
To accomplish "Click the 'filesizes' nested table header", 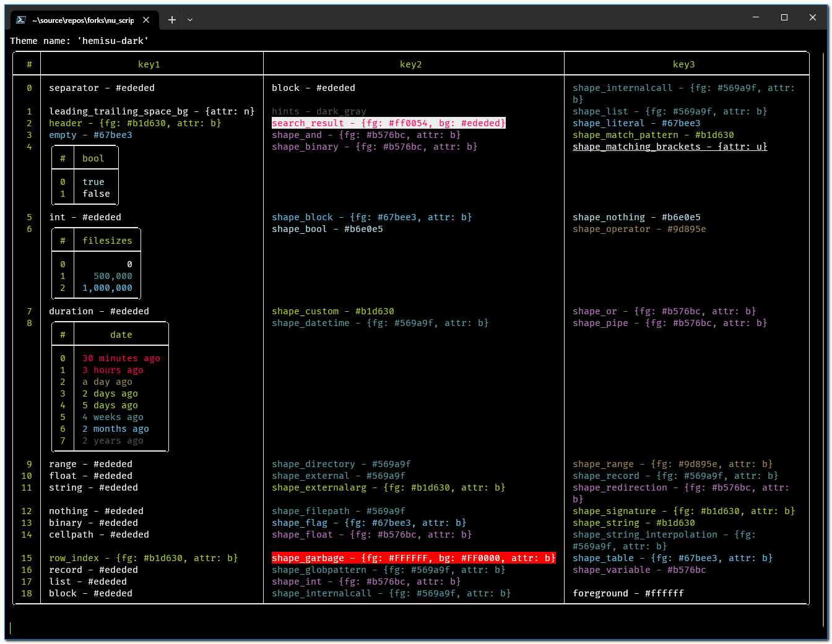I will pos(107,241).
